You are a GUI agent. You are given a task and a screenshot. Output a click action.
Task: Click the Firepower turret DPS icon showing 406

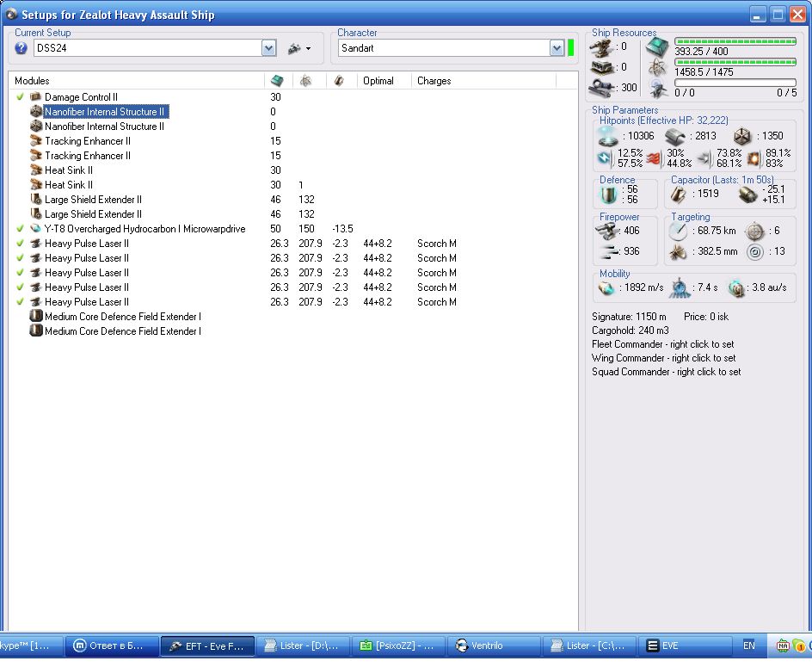(606, 230)
